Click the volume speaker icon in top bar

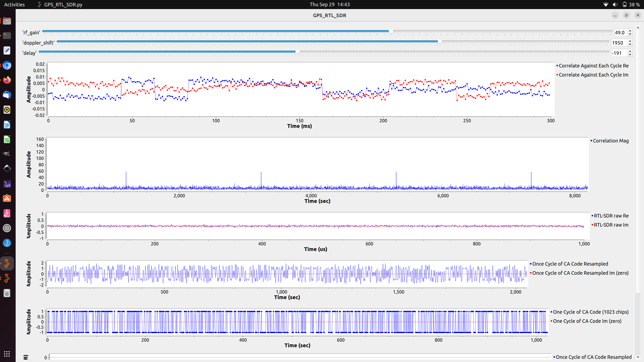click(615, 5)
